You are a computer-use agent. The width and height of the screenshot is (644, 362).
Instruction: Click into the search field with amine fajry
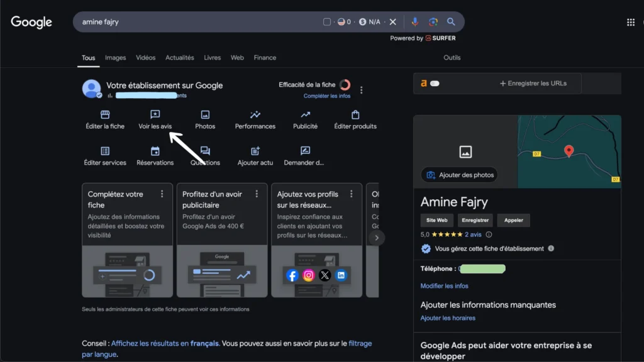coord(197,22)
